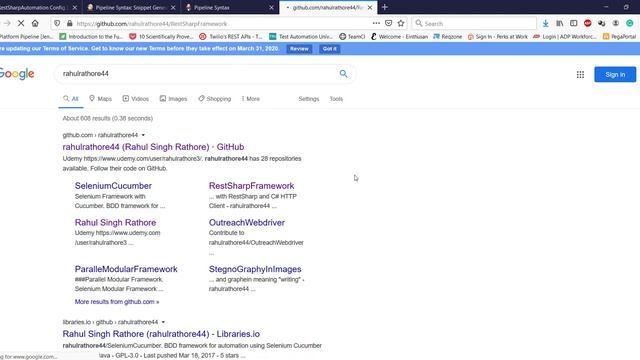Click the Firefox Search field
Image resolution: width=640 pixels, height=360 pixels.
click(473, 24)
